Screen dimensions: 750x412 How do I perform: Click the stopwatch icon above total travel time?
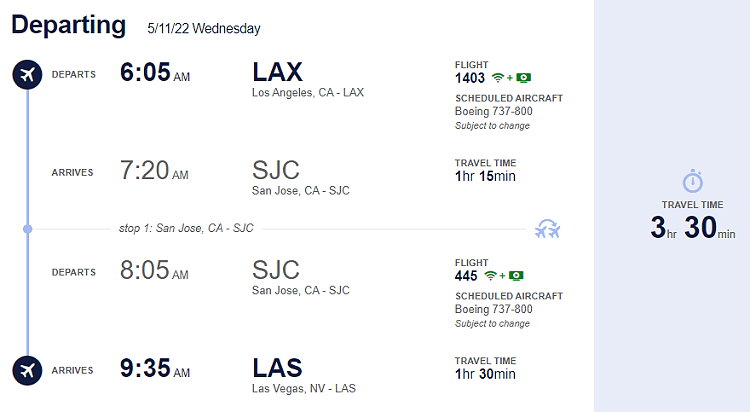693,181
